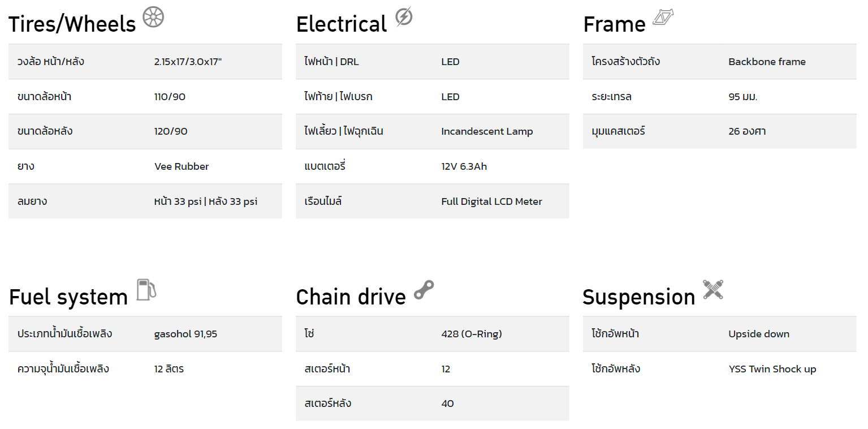
Task: Click the bike frame icon beside Frame
Action: (663, 18)
